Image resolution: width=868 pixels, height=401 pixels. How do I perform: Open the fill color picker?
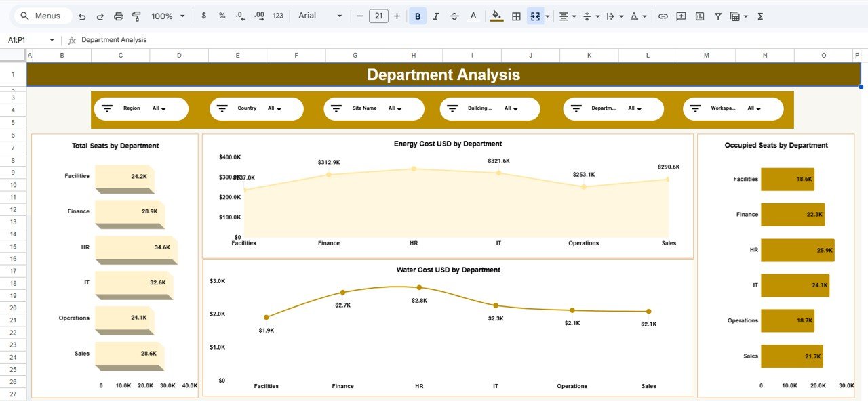coord(497,15)
